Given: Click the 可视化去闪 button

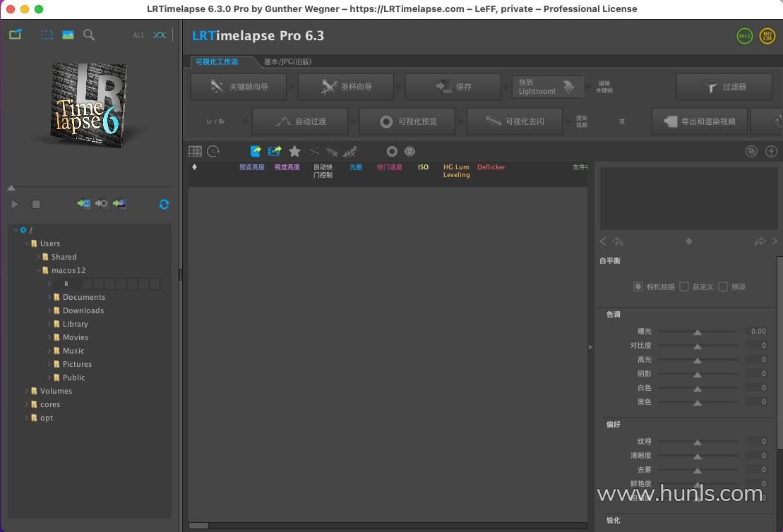Looking at the screenshot, I should click(x=515, y=121).
